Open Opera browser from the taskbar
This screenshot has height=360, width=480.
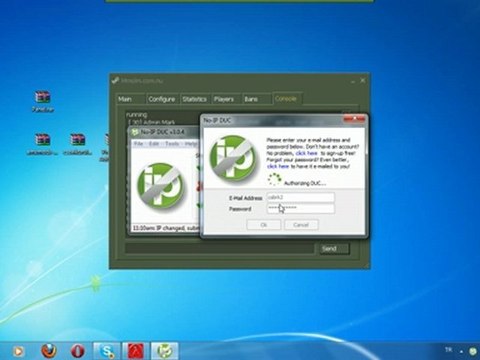click(x=78, y=351)
